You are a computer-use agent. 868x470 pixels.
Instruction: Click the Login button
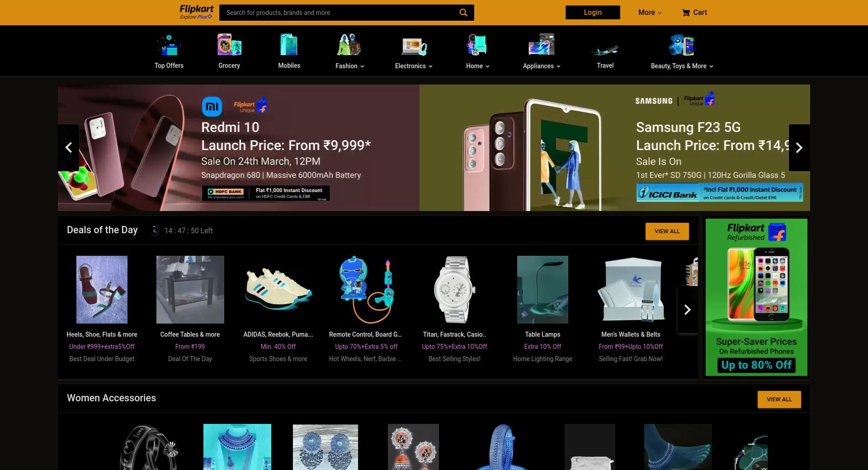coord(593,13)
